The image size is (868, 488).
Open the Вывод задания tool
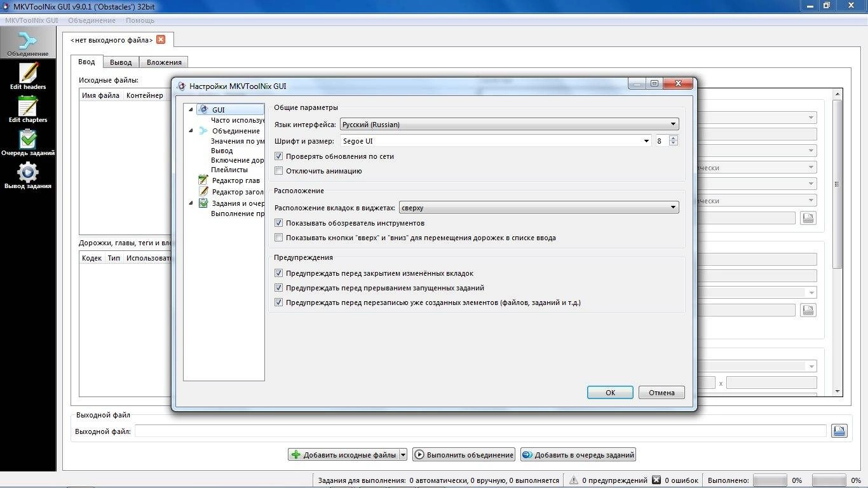point(28,175)
